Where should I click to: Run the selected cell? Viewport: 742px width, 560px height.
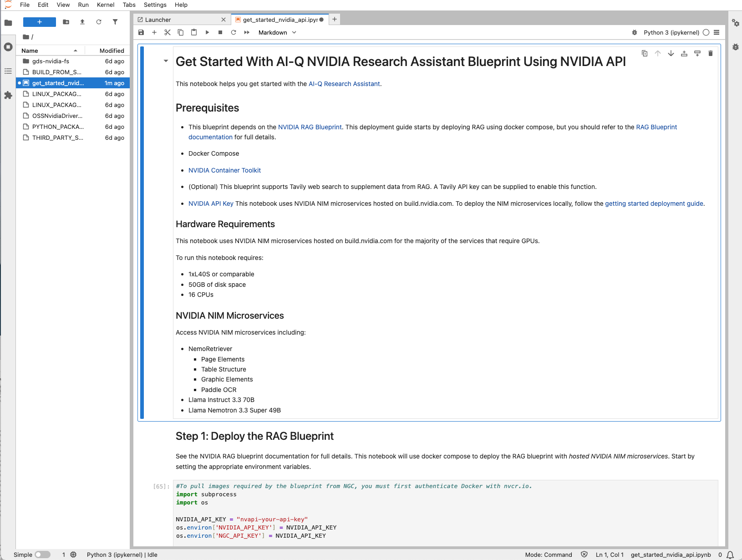click(x=207, y=32)
